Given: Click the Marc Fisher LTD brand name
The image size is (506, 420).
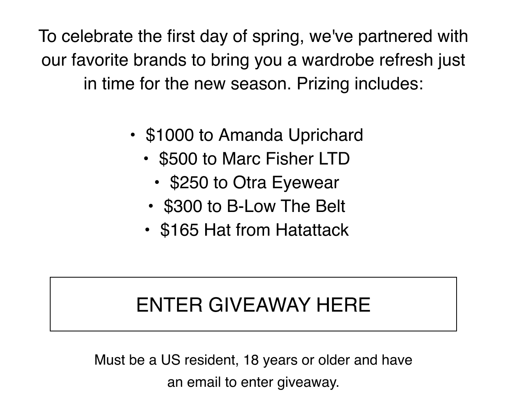Looking at the screenshot, I should click(x=286, y=159).
